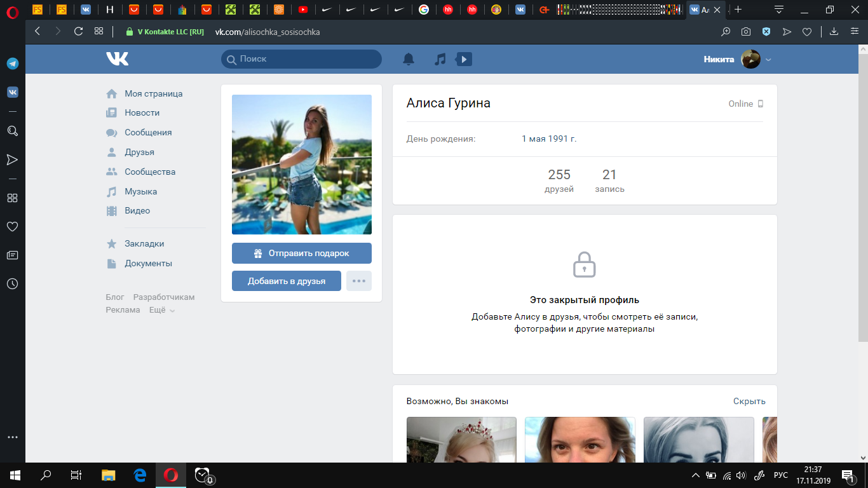Open Telegram in Opera sidebar
Screen dimensions: 868x488
(12, 64)
